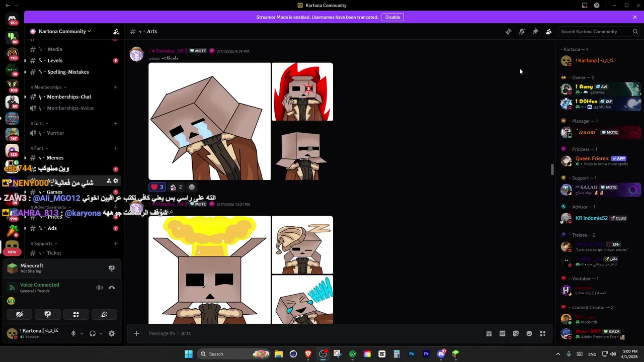Viewport: 644px width, 362px height.
Task: Open output device options arrow beside headphones
Action: click(x=101, y=333)
